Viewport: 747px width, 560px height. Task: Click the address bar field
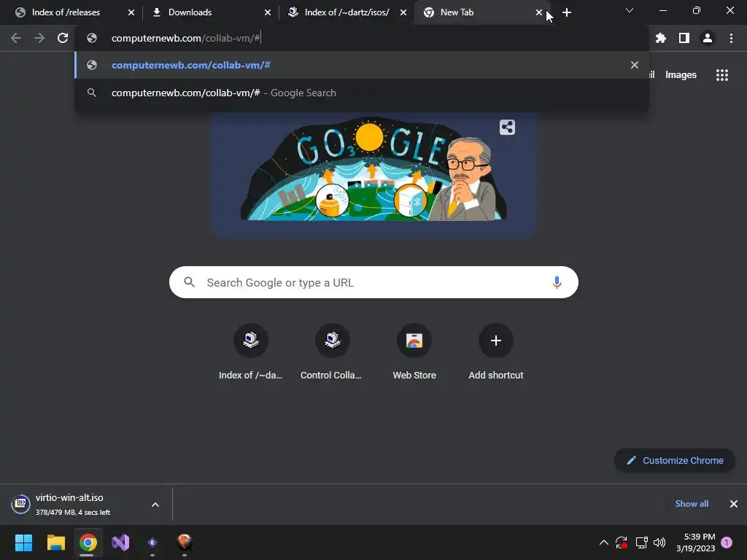click(x=362, y=38)
